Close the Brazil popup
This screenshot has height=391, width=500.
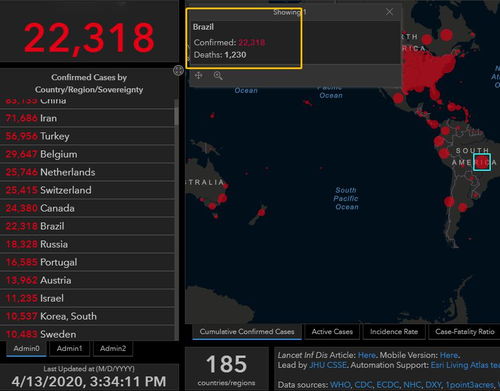[x=389, y=12]
